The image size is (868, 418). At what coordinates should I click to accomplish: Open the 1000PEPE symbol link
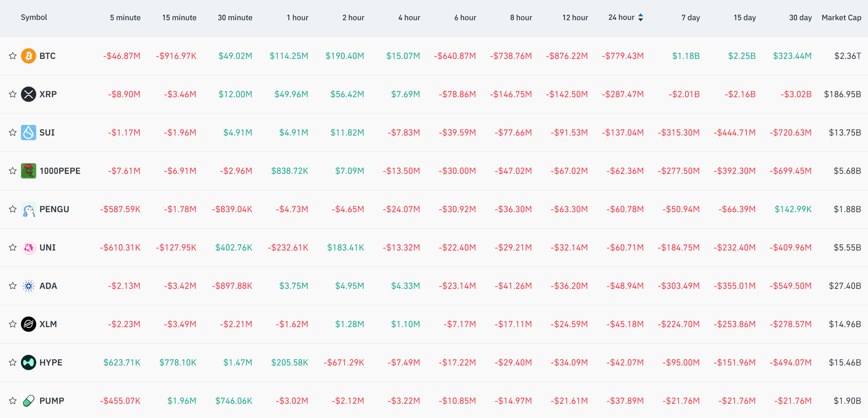(60, 171)
